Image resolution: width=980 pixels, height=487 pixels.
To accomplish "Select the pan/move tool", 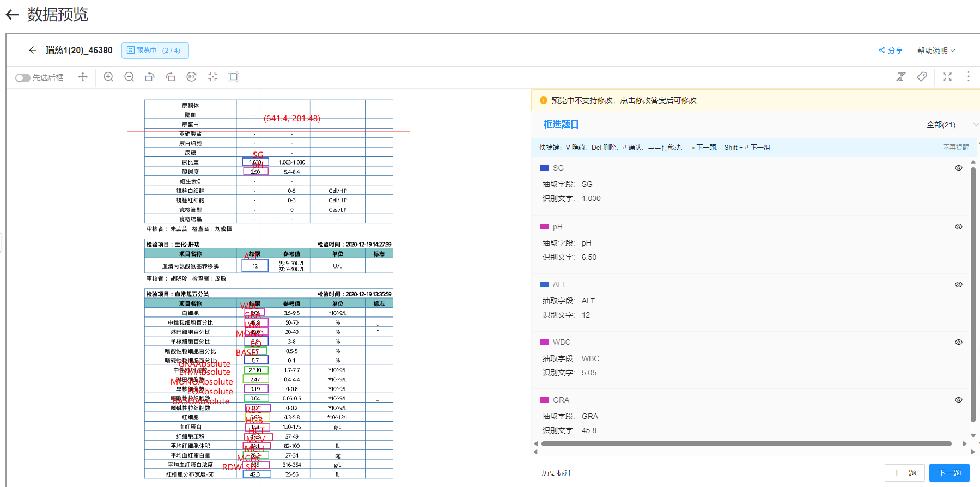I will (x=83, y=77).
